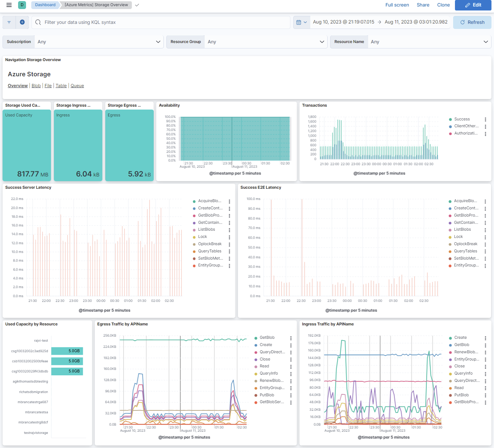Toggle QueryTables series in E2E Latency legend

coord(465,251)
